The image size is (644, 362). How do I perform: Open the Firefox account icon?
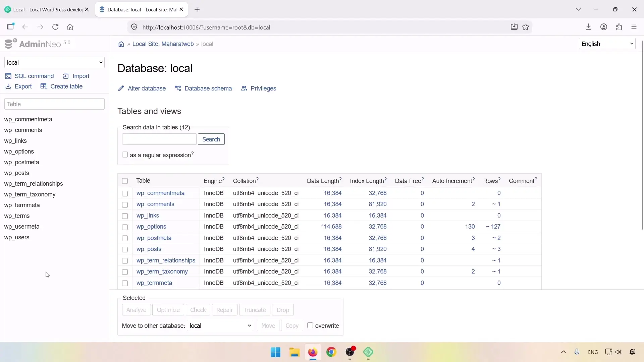(x=604, y=27)
